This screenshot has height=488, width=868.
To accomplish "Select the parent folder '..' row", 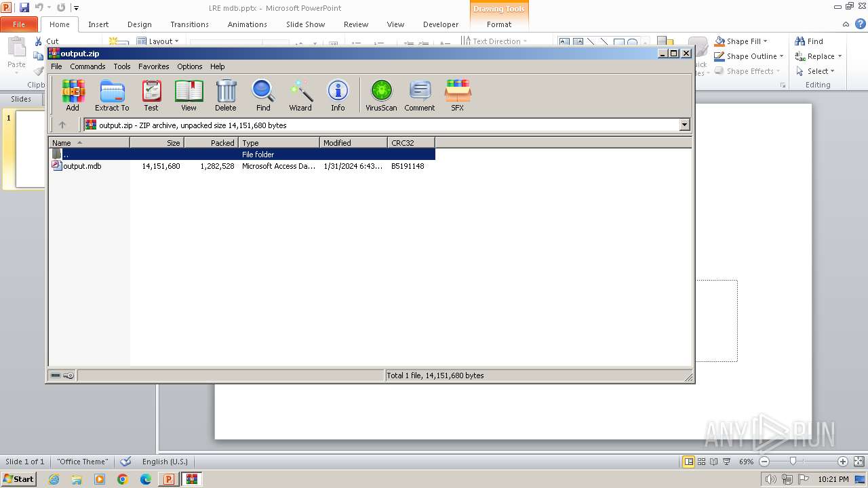I will point(242,155).
